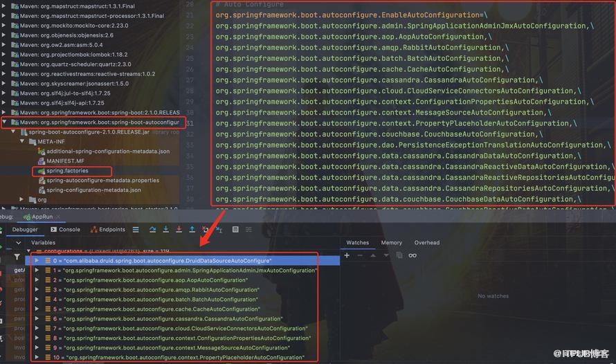Expand variable 6 CassandraAutoConfiguration

pos(37,318)
